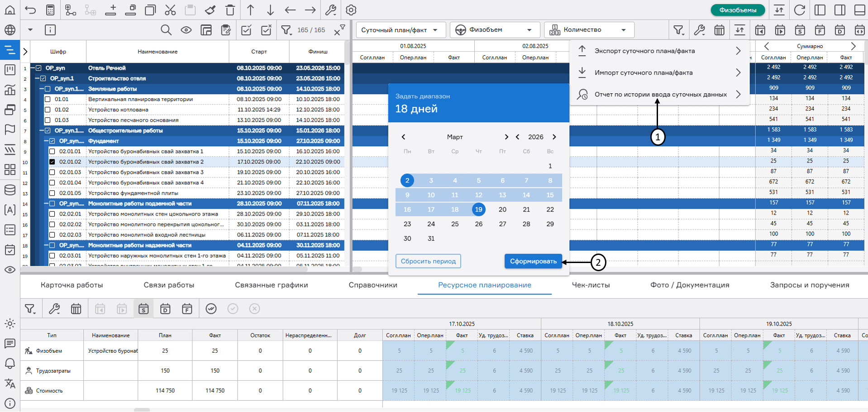Screen dimensions: 868x412
Task: Click the magnifier search icon
Action: (166, 30)
